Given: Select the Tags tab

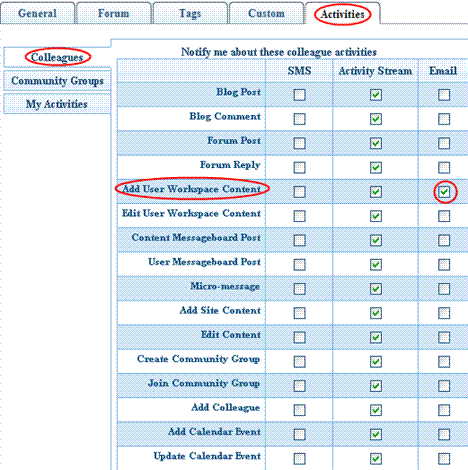Looking at the screenshot, I should [x=190, y=13].
